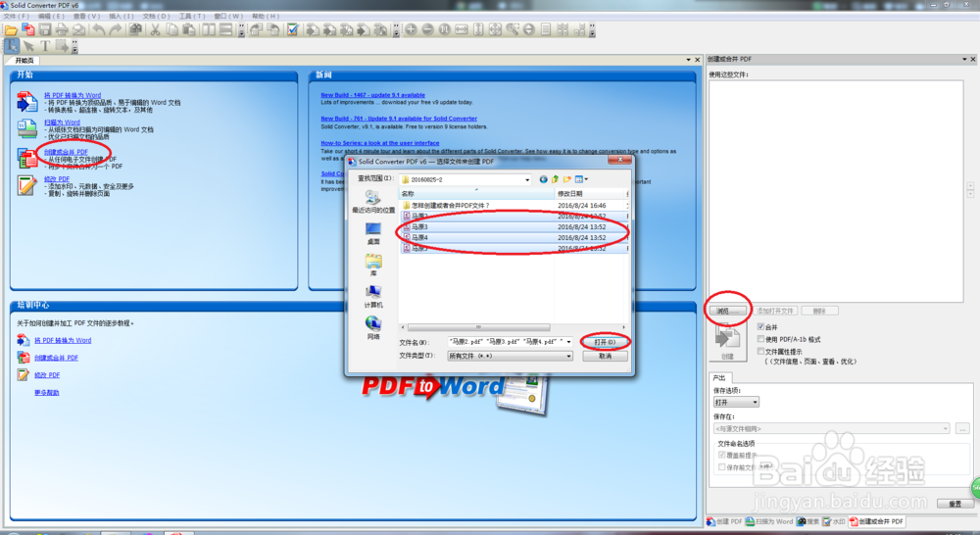Viewport: 980px width, 535px height.
Task: Click the Copy toolbar icon
Action: click(171, 29)
